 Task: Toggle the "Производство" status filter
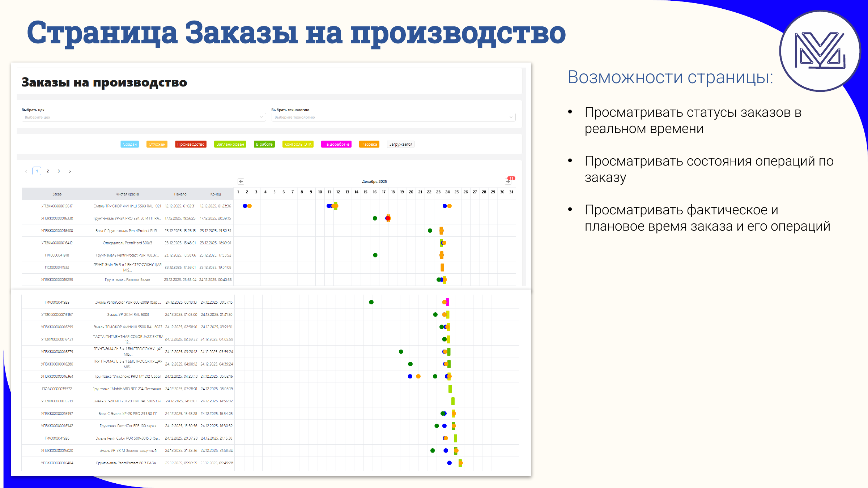pos(191,144)
